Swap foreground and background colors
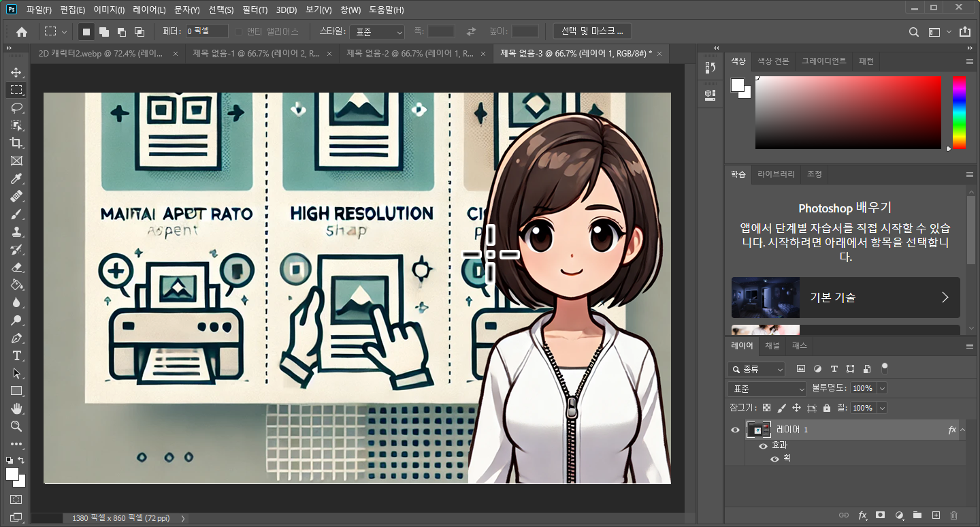Viewport: 980px width, 527px height. 22,461
